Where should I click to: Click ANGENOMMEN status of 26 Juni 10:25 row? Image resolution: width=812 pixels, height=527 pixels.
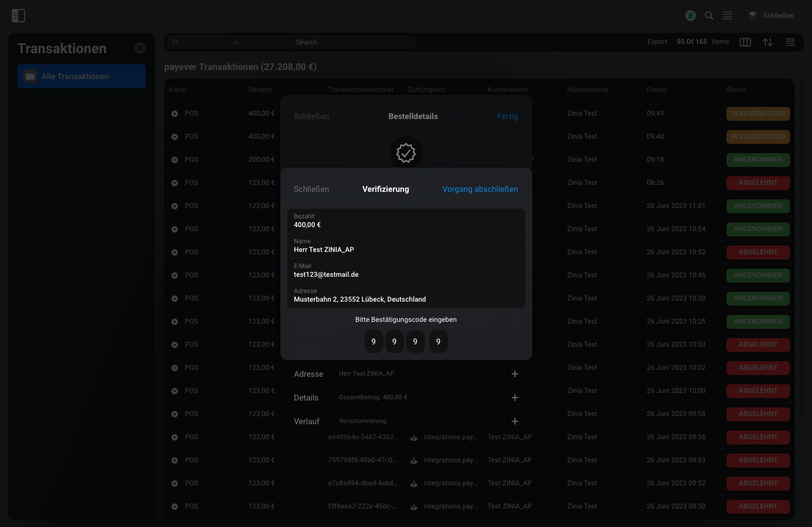pyautogui.click(x=758, y=322)
